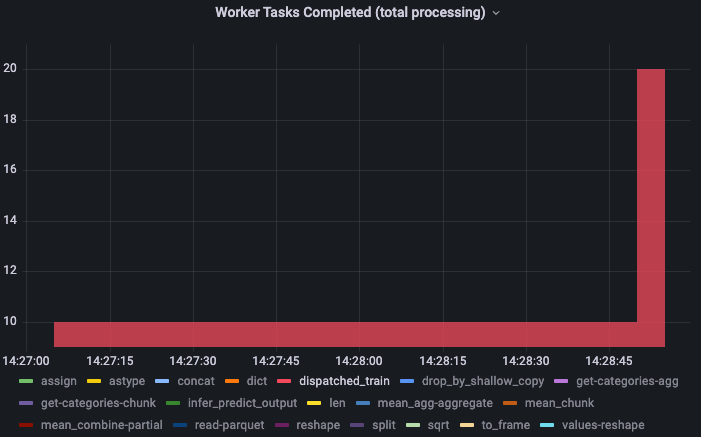Toggle the drop_by_shallow_copy legend entry
The image size is (701, 437).
(x=483, y=381)
